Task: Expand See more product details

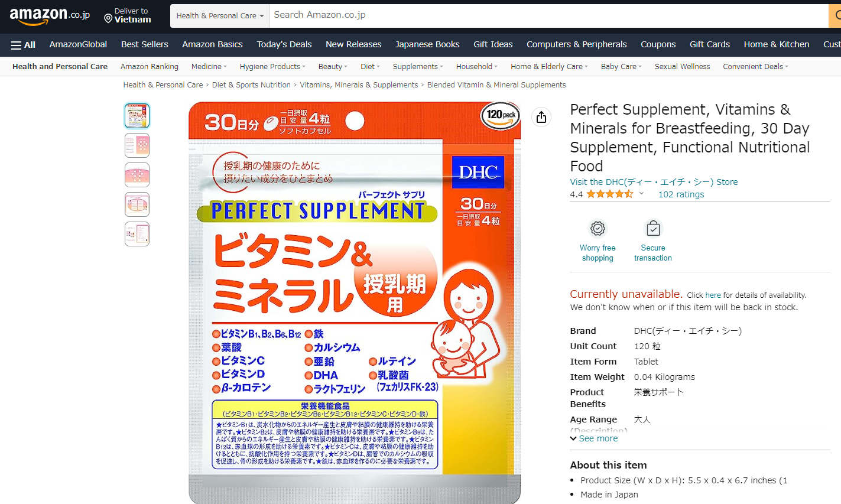Action: click(x=594, y=438)
